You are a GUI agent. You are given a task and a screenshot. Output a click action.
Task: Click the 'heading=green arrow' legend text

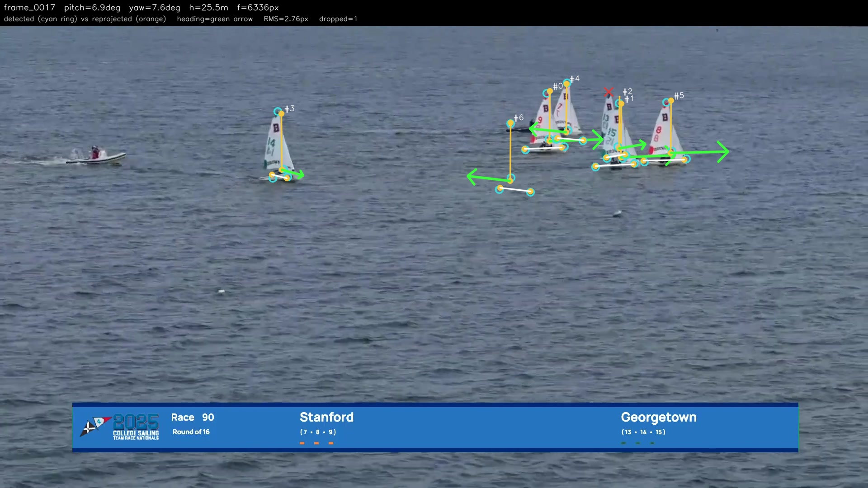[215, 19]
